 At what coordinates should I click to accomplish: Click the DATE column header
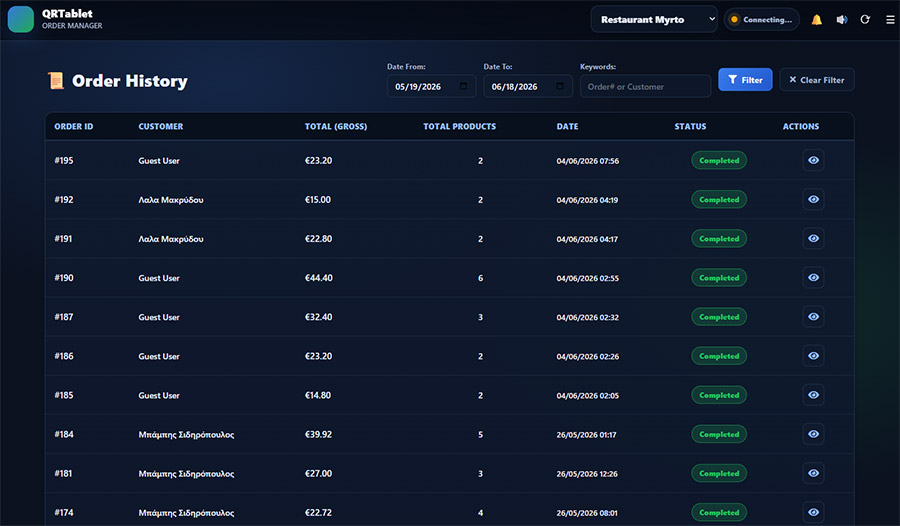(567, 126)
